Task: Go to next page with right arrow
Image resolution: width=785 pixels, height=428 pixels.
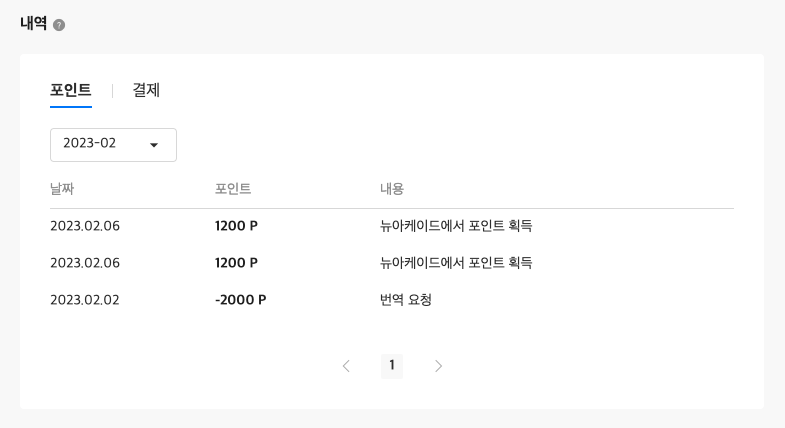Action: [x=438, y=366]
